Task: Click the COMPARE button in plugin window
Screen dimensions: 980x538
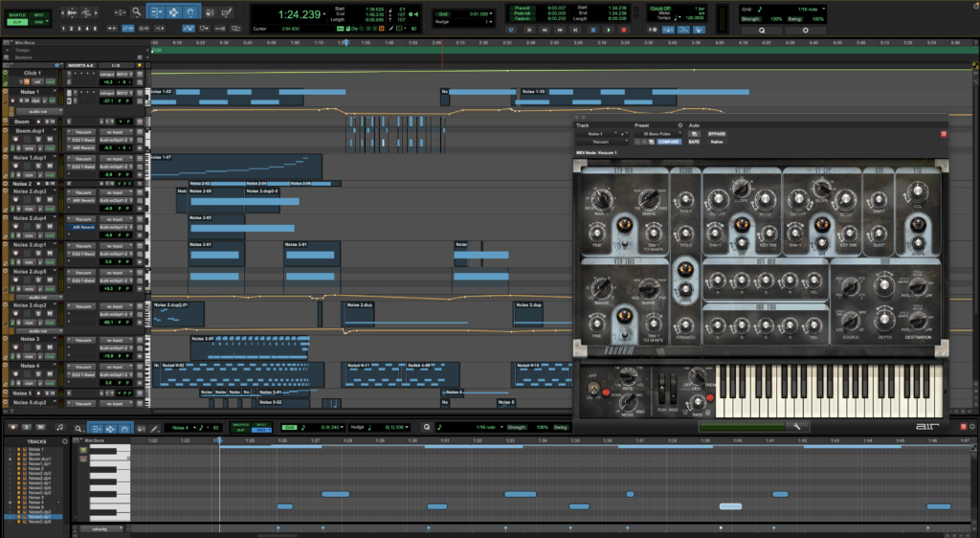Action: point(670,142)
